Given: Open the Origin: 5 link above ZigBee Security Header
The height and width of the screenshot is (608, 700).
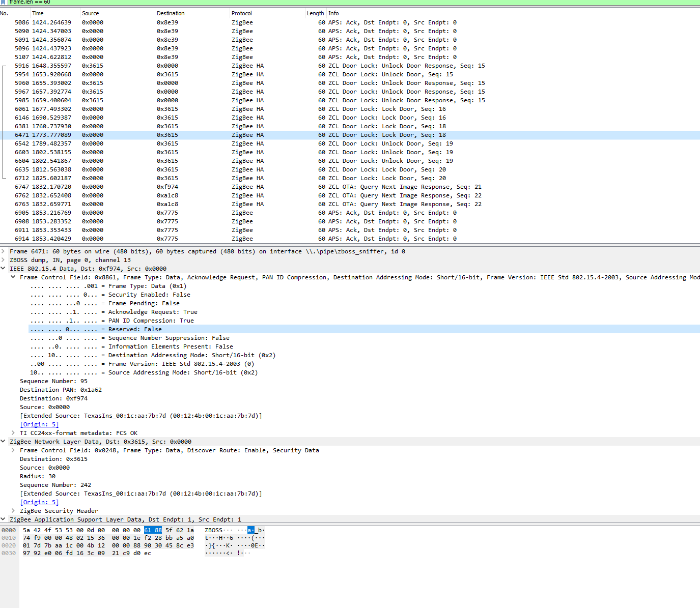Looking at the screenshot, I should [39, 502].
